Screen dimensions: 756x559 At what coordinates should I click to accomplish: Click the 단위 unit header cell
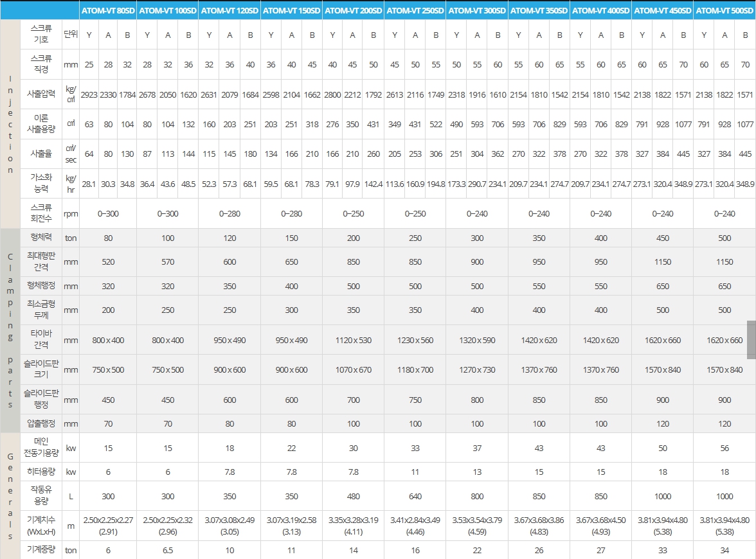pos(71,33)
